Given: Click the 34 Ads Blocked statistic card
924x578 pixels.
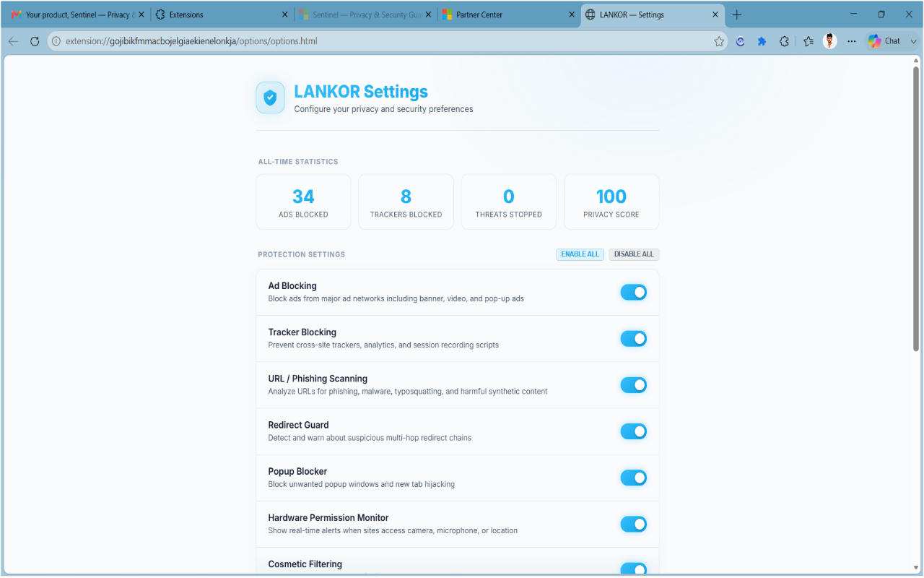Looking at the screenshot, I should pos(303,202).
